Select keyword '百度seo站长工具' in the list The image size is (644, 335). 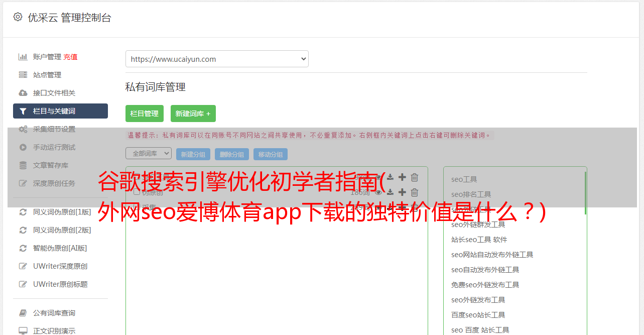coord(478,315)
